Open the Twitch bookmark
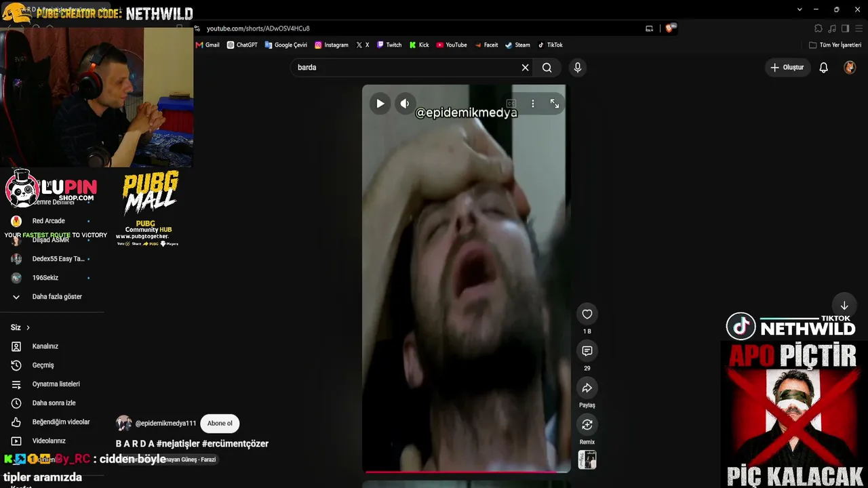868x488 pixels. (389, 45)
